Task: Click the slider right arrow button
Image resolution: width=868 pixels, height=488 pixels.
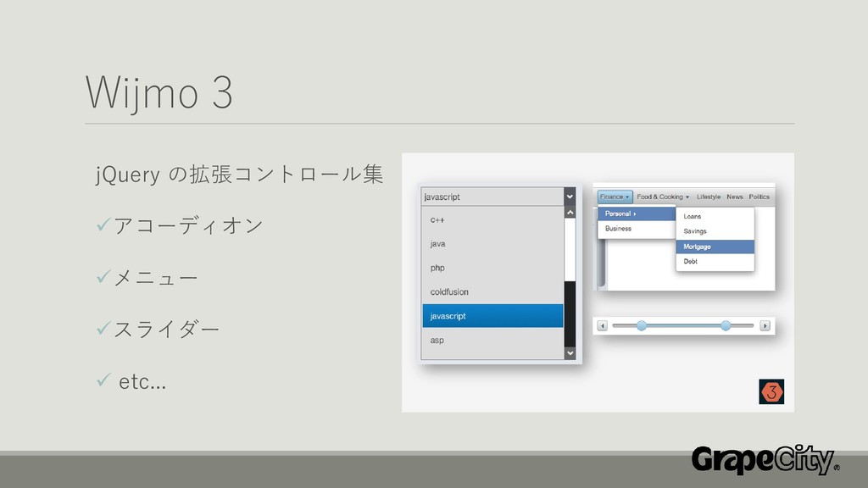Action: pyautogui.click(x=765, y=326)
